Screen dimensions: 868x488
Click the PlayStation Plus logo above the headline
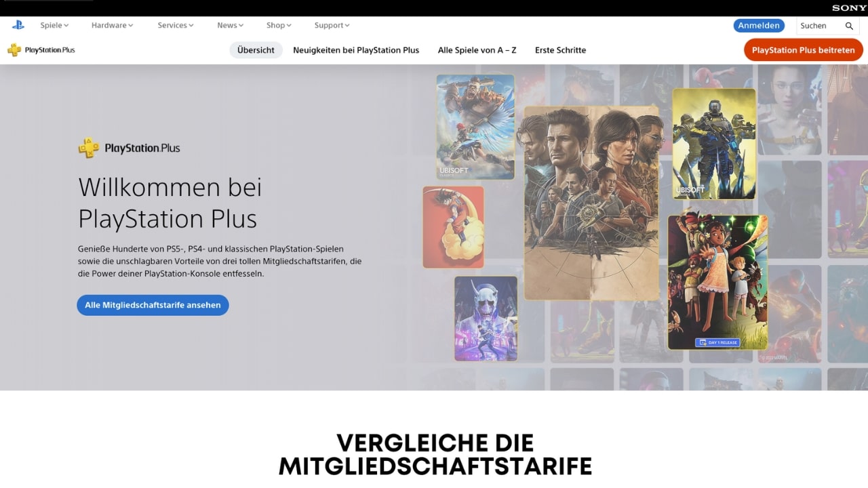click(x=129, y=148)
